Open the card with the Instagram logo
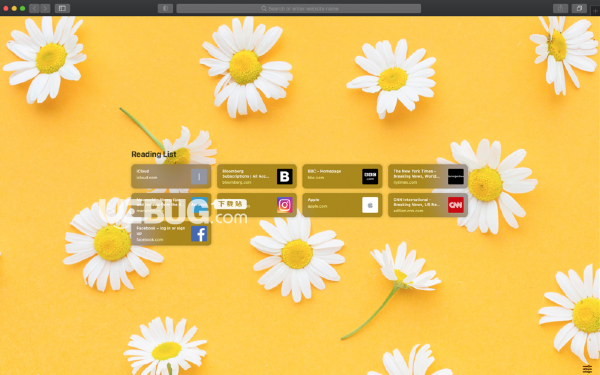The width and height of the screenshot is (600, 375). [x=257, y=205]
